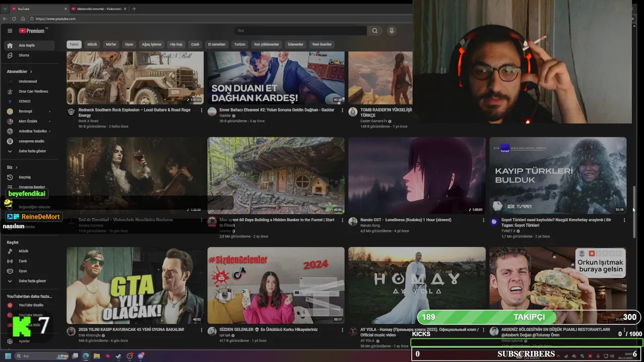Open the browser tab list dropdown
This screenshot has height=362, width=644.
point(5,9)
